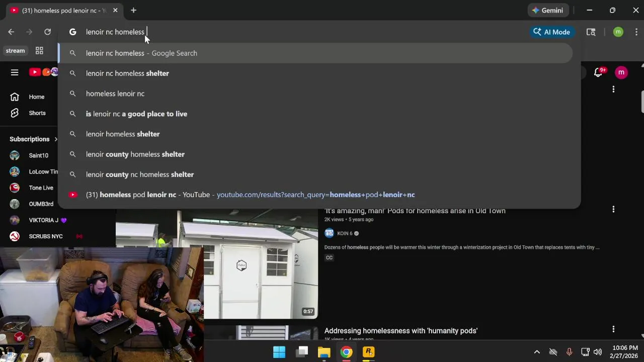
Task: Open the Tone Live subscription channel
Action: coord(30,188)
